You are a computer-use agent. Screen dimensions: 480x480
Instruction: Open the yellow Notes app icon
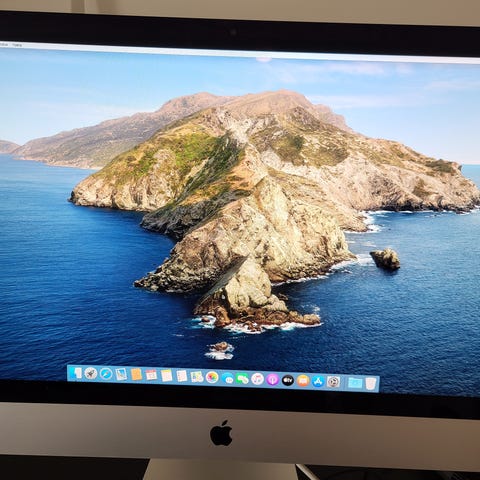coord(167,376)
